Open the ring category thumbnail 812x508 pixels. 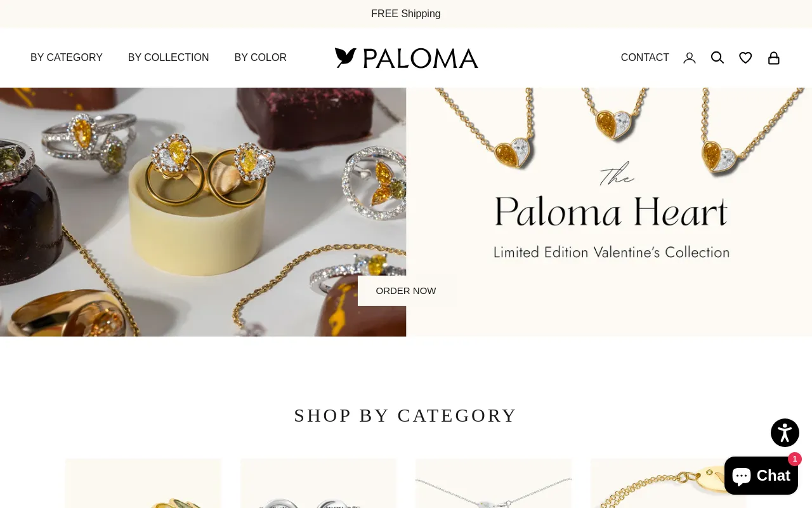tap(143, 483)
